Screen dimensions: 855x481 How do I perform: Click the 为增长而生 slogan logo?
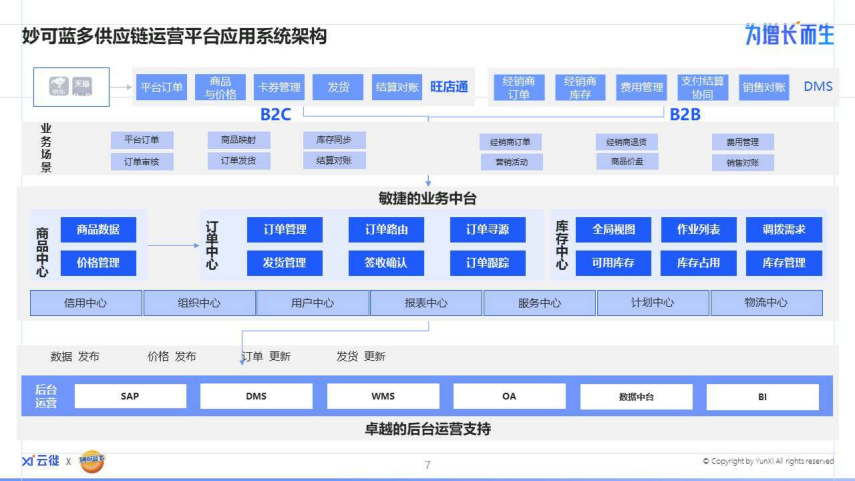789,34
